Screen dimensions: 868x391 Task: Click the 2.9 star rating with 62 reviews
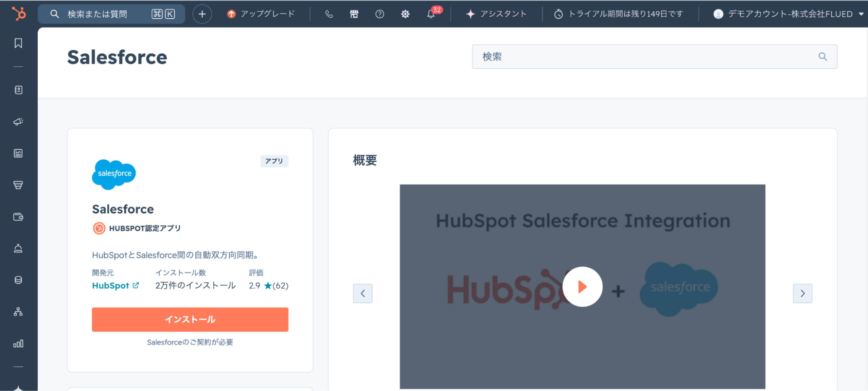(x=268, y=286)
